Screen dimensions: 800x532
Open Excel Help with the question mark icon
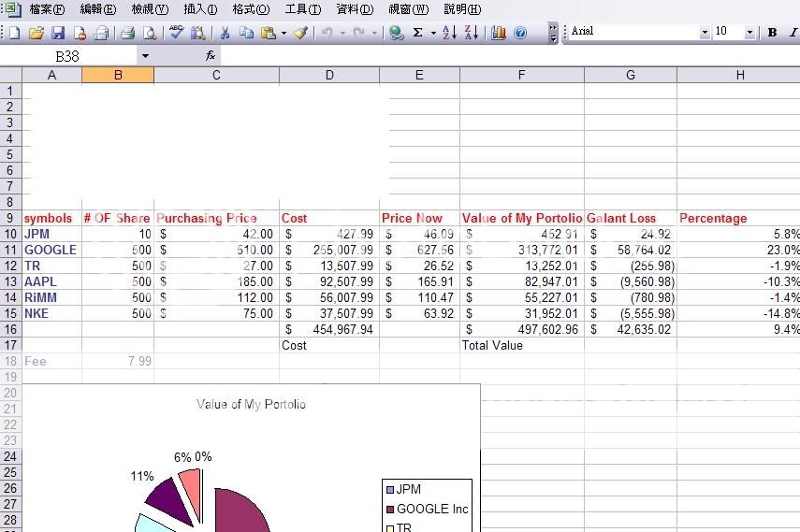(520, 33)
